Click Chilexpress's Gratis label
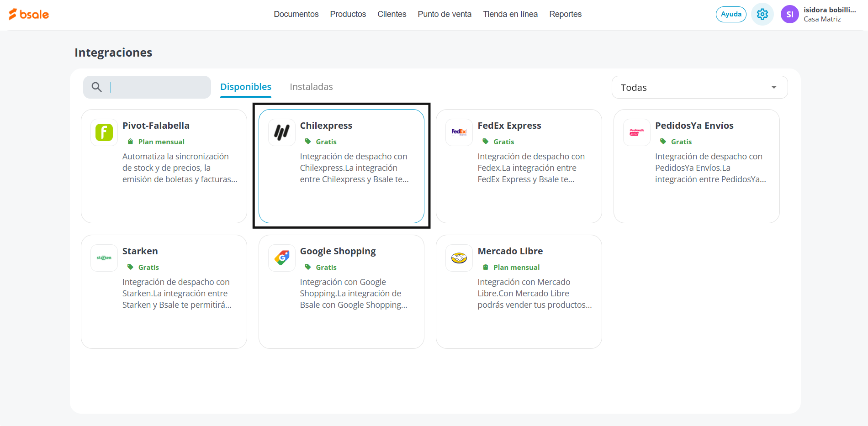This screenshot has width=868, height=426. (326, 142)
